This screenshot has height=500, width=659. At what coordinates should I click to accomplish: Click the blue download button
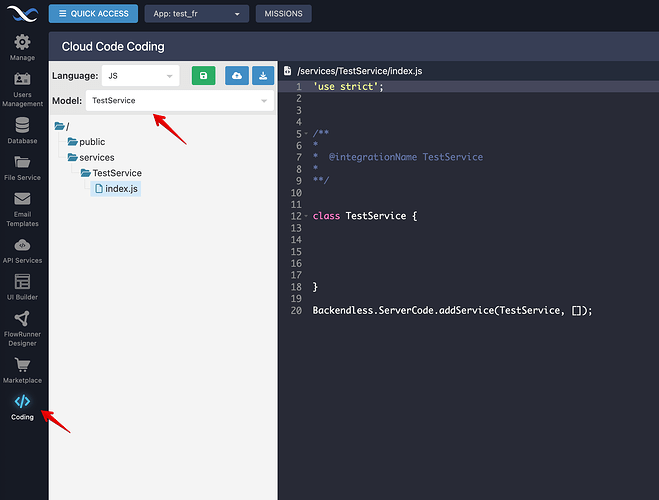tap(262, 76)
